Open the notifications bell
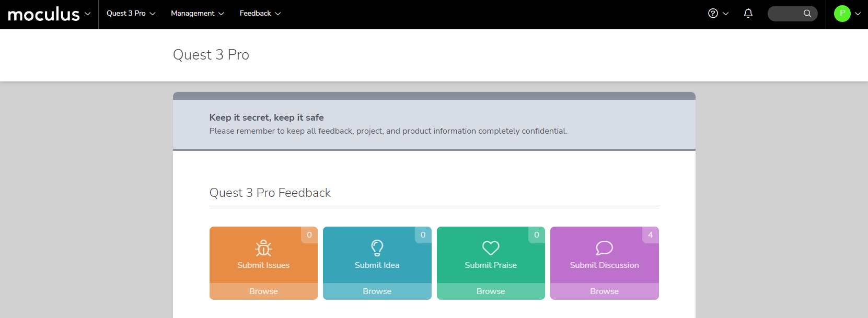The height and width of the screenshot is (318, 868). click(748, 14)
